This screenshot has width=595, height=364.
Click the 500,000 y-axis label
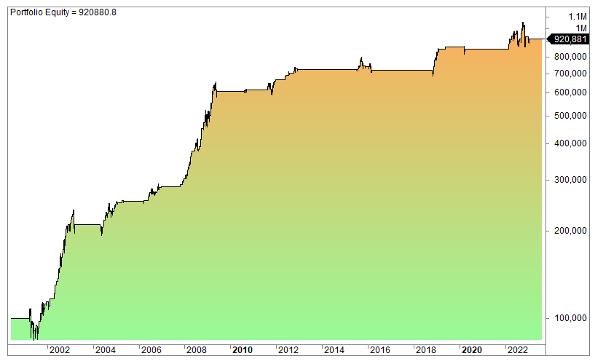pos(570,116)
